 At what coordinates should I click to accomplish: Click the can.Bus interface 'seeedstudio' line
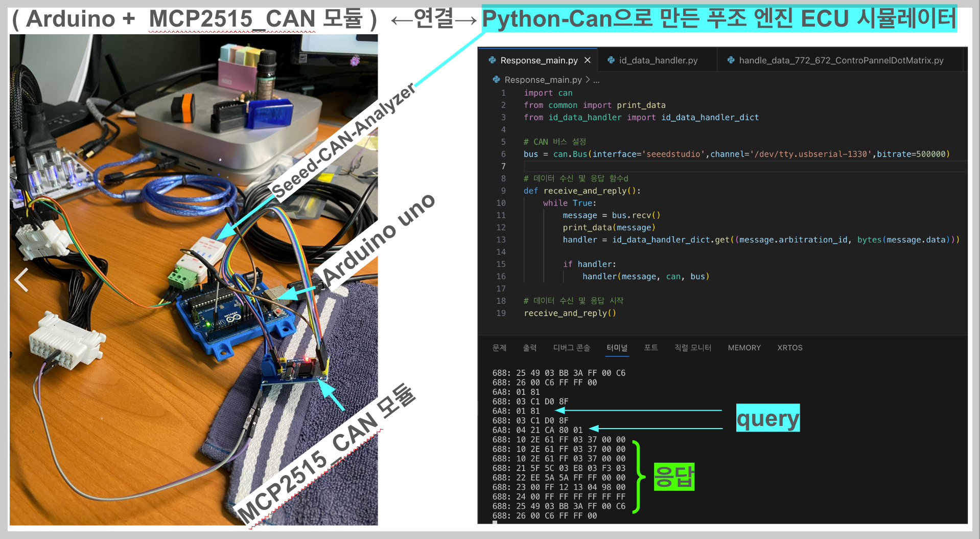pyautogui.click(x=737, y=154)
